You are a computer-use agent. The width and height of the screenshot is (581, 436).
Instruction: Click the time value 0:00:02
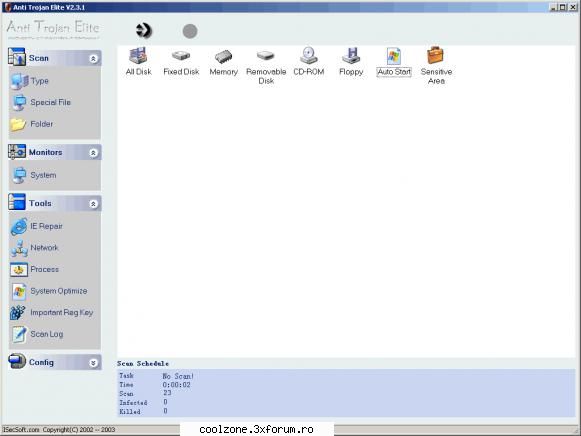(177, 385)
